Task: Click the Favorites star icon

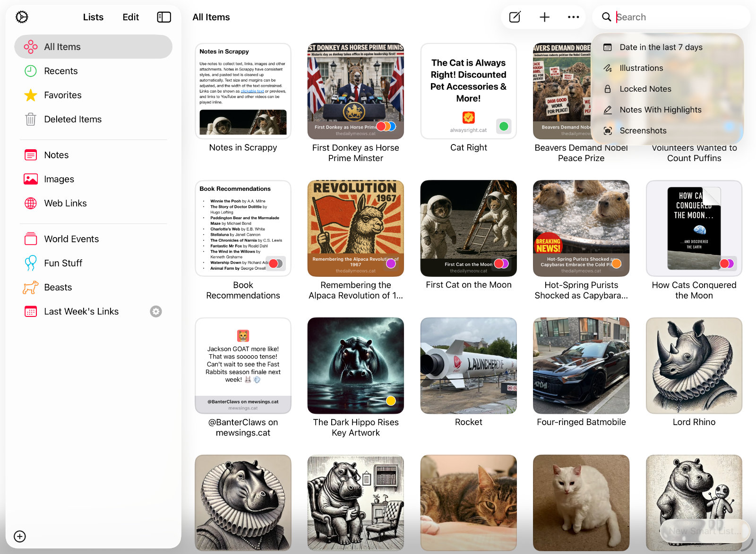Action: [30, 95]
